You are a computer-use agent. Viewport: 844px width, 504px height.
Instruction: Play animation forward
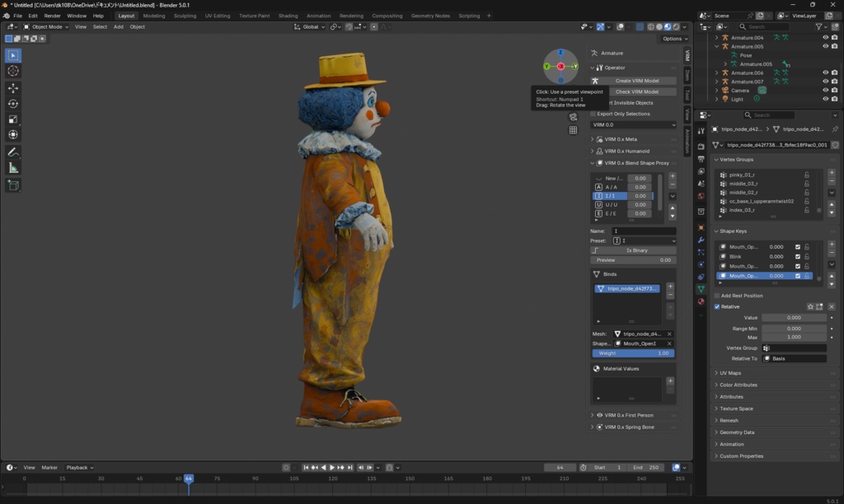331,468
